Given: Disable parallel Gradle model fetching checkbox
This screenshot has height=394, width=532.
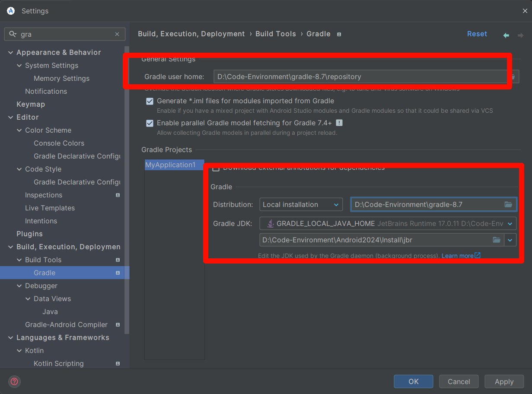Looking at the screenshot, I should click(x=150, y=123).
